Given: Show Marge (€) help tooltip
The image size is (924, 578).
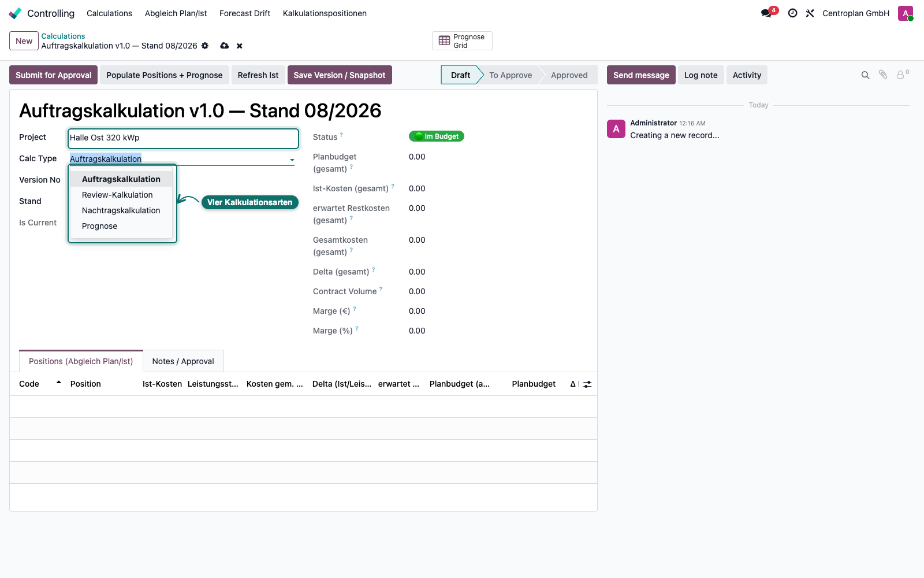Looking at the screenshot, I should (x=355, y=309).
